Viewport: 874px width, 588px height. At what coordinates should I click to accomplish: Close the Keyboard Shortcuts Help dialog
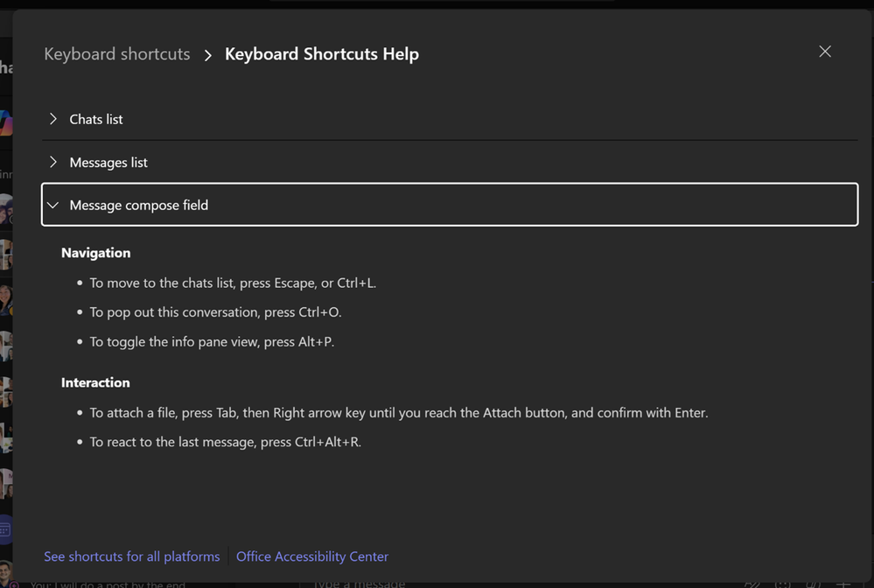824,52
